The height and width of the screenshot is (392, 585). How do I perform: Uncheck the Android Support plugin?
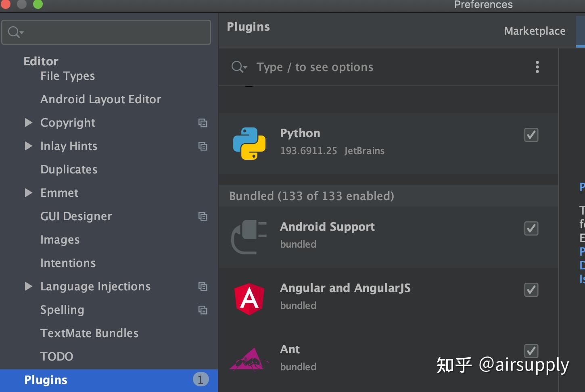531,228
